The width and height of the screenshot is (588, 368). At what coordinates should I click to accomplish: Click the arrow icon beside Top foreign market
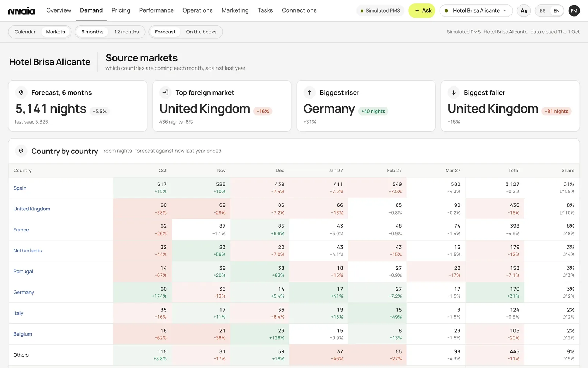165,93
